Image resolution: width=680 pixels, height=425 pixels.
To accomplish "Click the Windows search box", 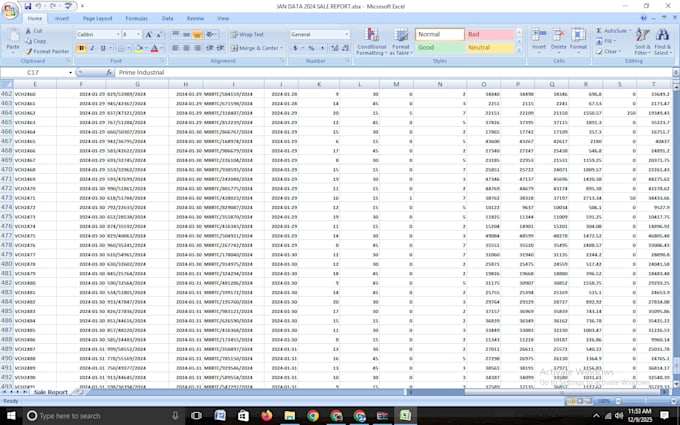I will [x=103, y=416].
